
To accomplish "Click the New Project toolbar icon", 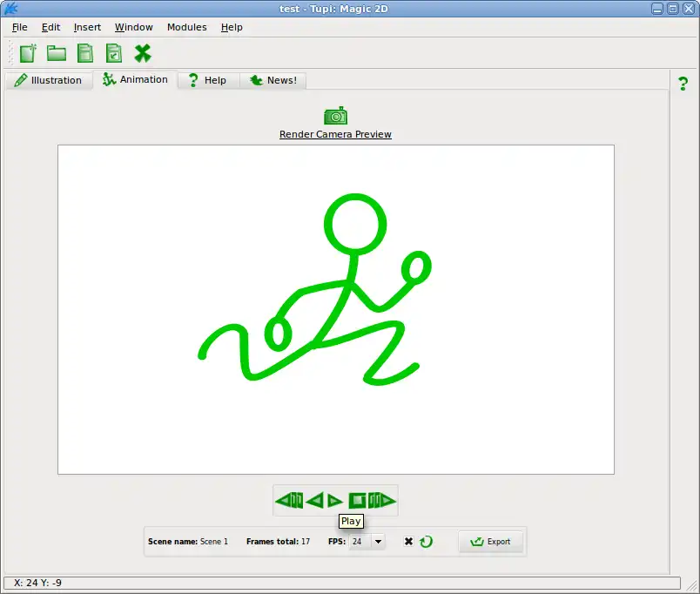I will [28, 53].
